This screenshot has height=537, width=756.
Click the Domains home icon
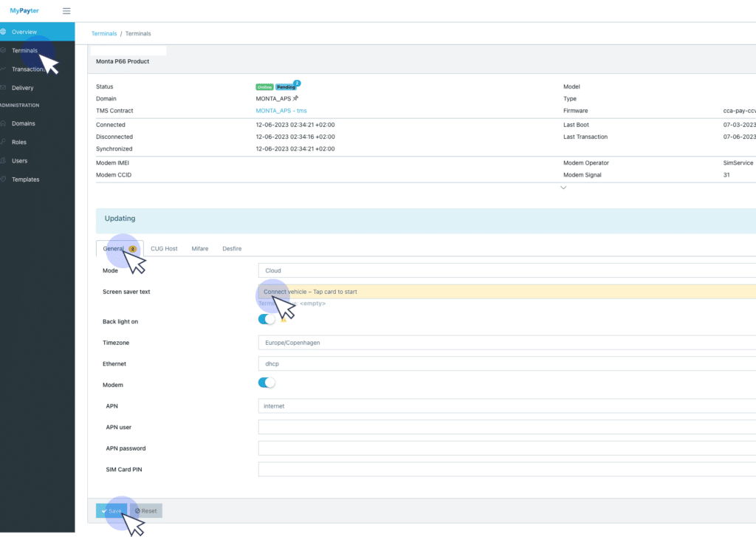tap(3, 123)
